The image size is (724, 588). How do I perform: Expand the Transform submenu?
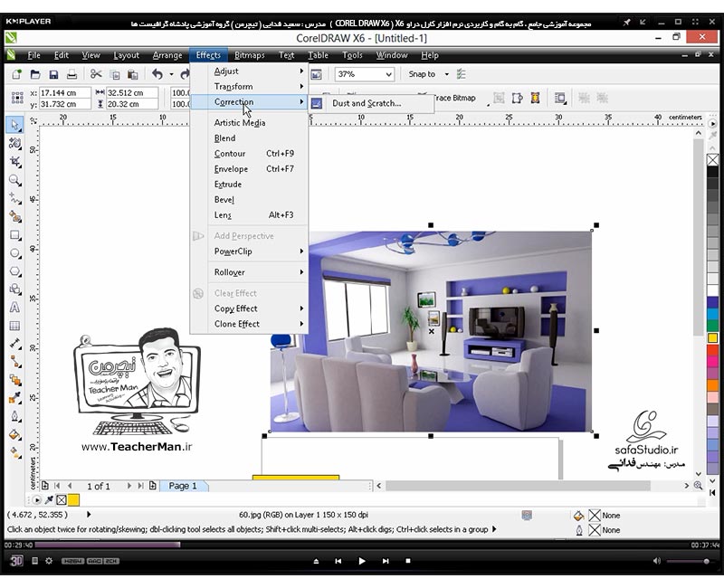[x=250, y=86]
